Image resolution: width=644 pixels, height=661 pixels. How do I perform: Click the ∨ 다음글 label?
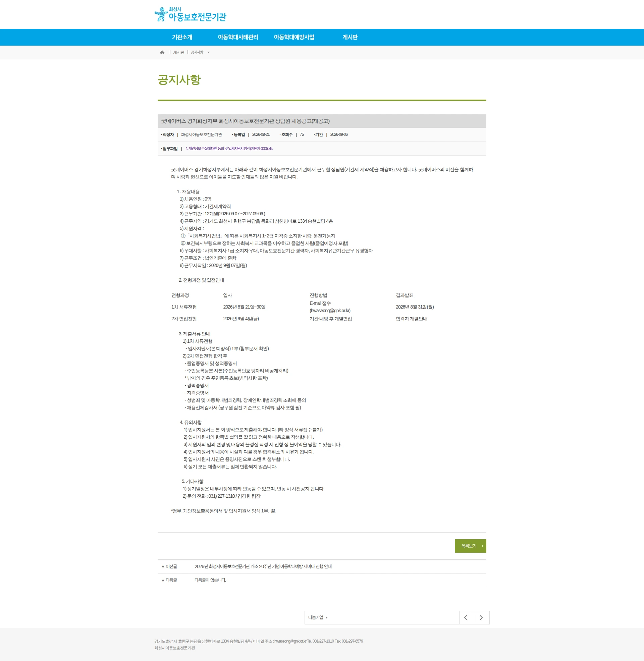pyautogui.click(x=169, y=580)
